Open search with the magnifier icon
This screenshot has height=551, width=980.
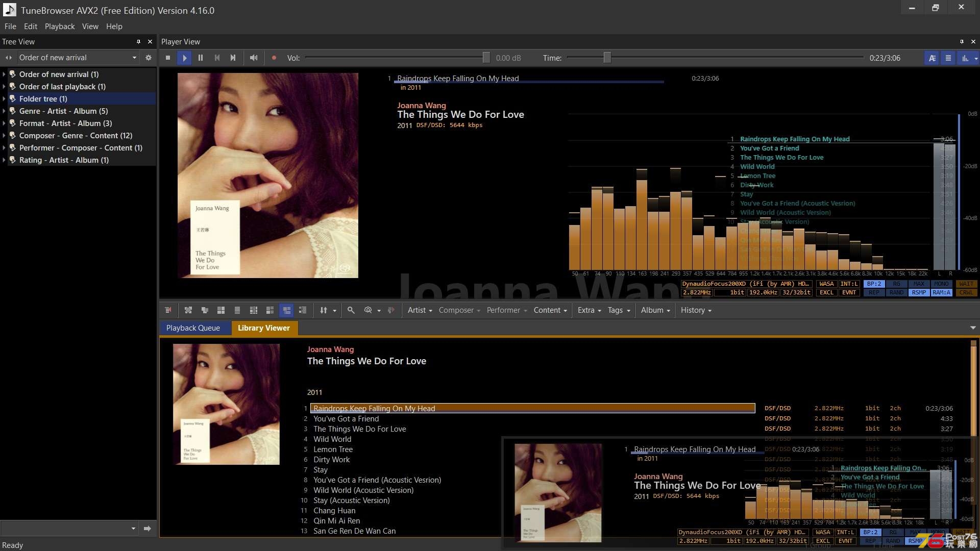coord(351,310)
